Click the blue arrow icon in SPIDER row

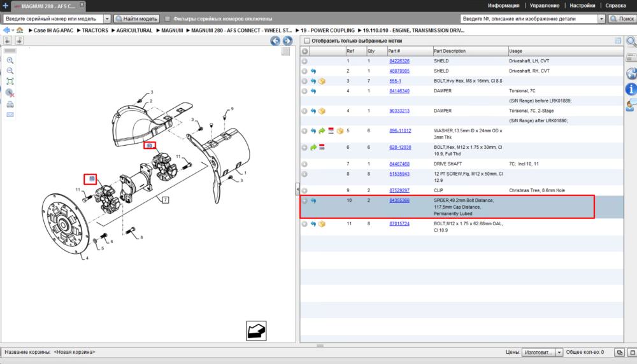[313, 201]
